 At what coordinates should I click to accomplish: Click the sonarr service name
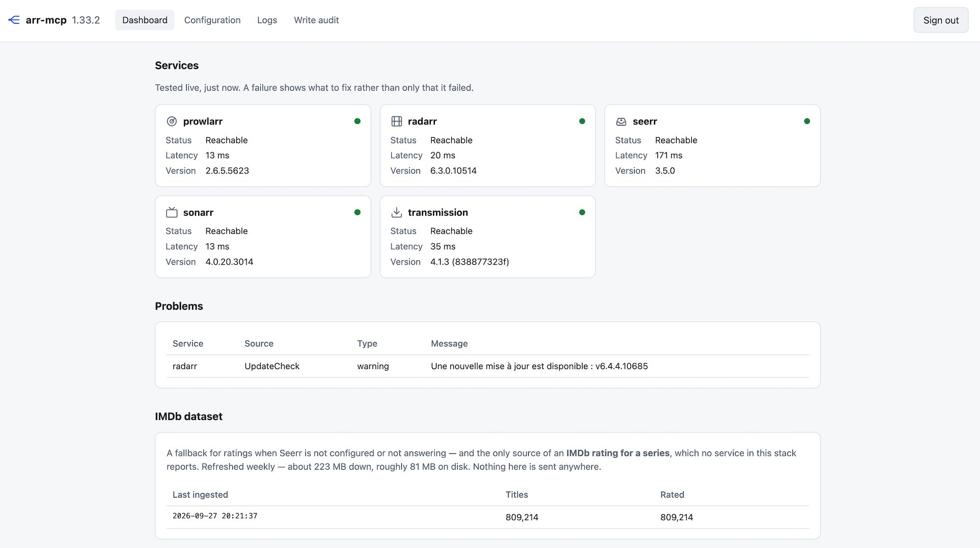pyautogui.click(x=198, y=212)
